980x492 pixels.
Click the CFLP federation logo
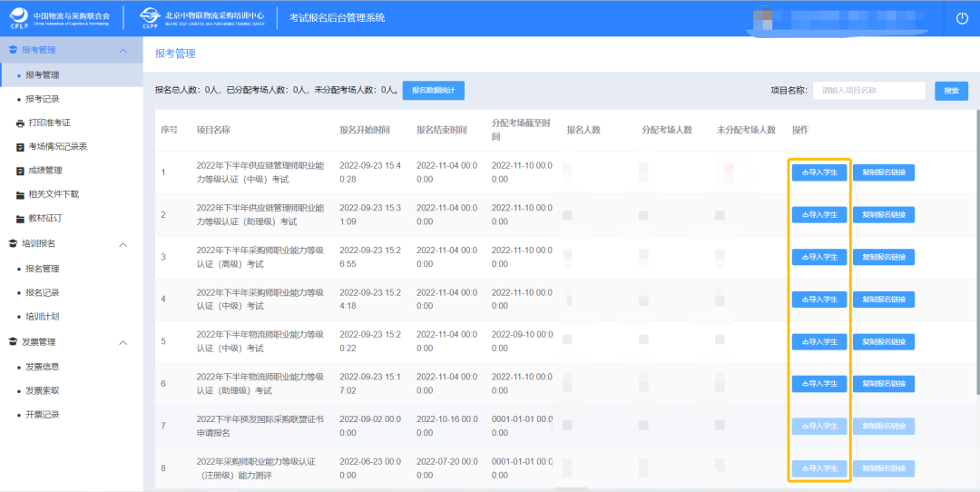pos(59,18)
